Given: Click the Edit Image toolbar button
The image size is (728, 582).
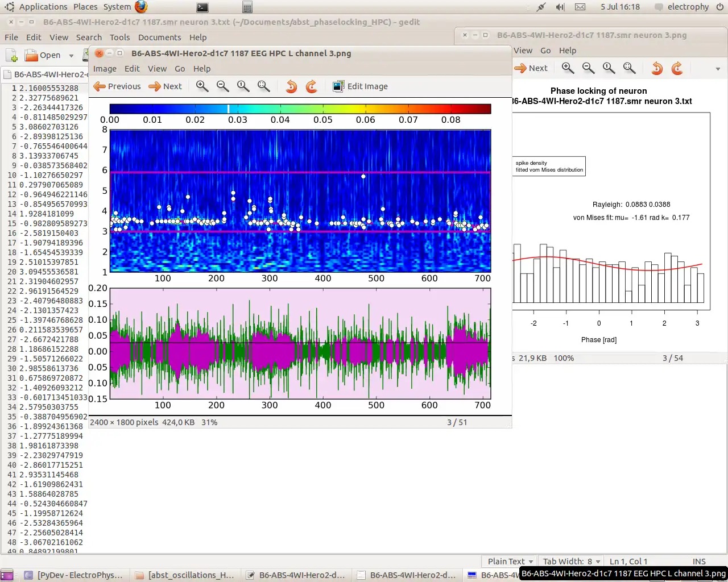Looking at the screenshot, I should pos(361,86).
